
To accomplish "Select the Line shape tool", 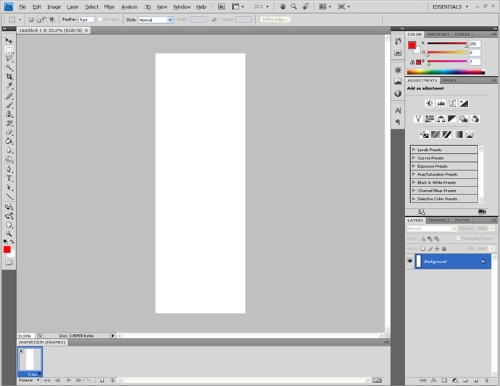I will (9, 197).
